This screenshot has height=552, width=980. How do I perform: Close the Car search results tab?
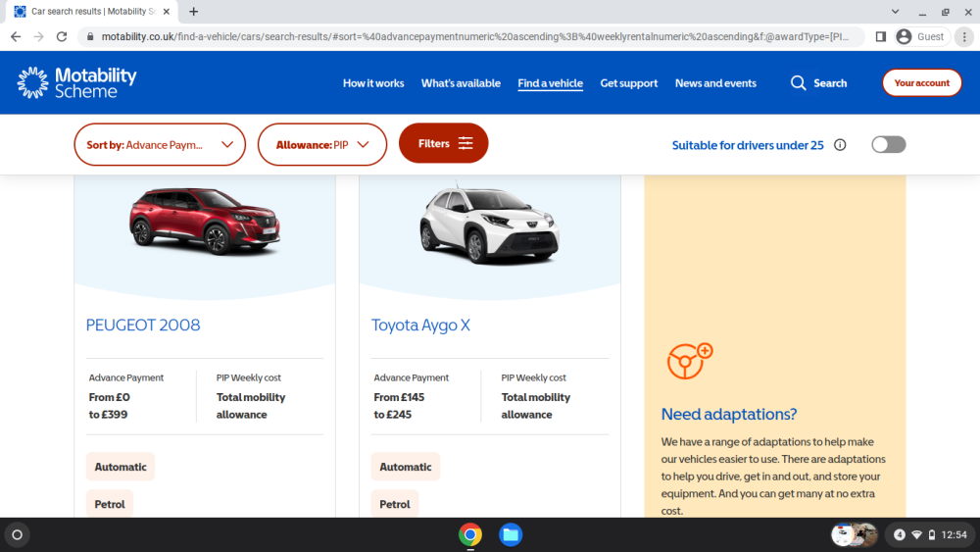click(x=167, y=11)
